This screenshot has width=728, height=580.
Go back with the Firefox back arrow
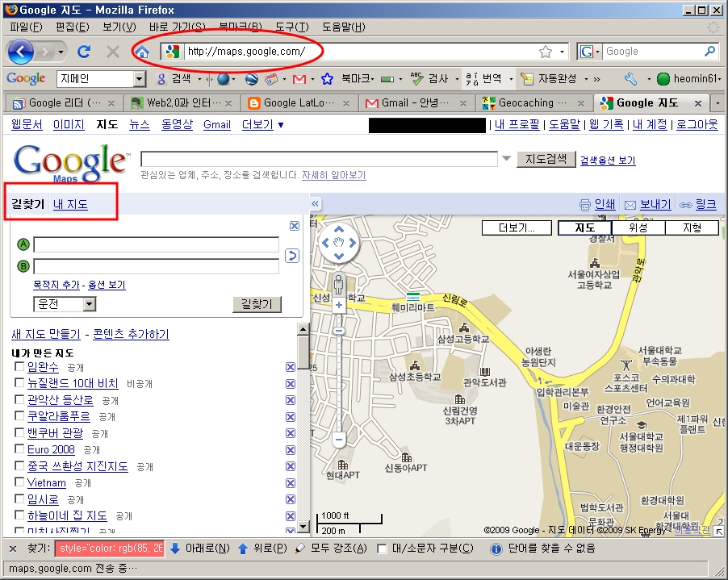pos(20,52)
